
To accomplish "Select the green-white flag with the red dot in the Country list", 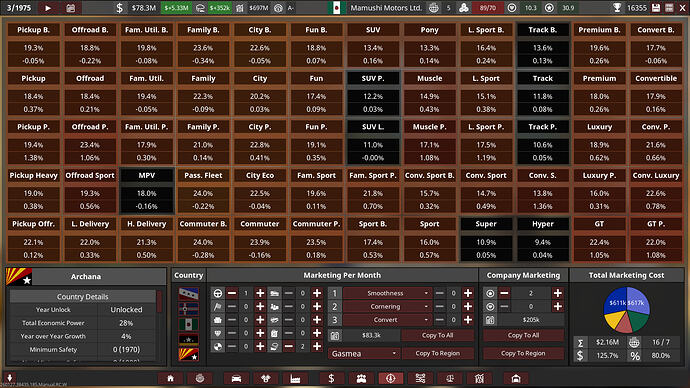I will (x=188, y=324).
